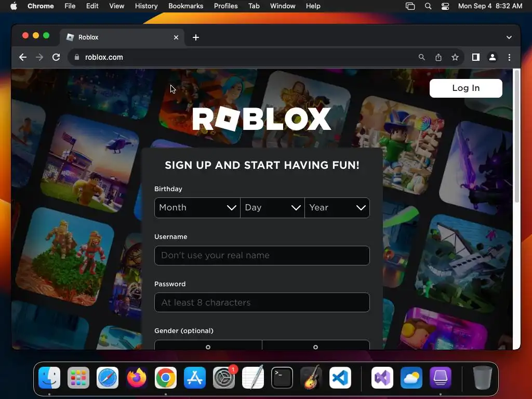Open the Edit menu
This screenshot has height=399, width=532.
click(x=92, y=6)
